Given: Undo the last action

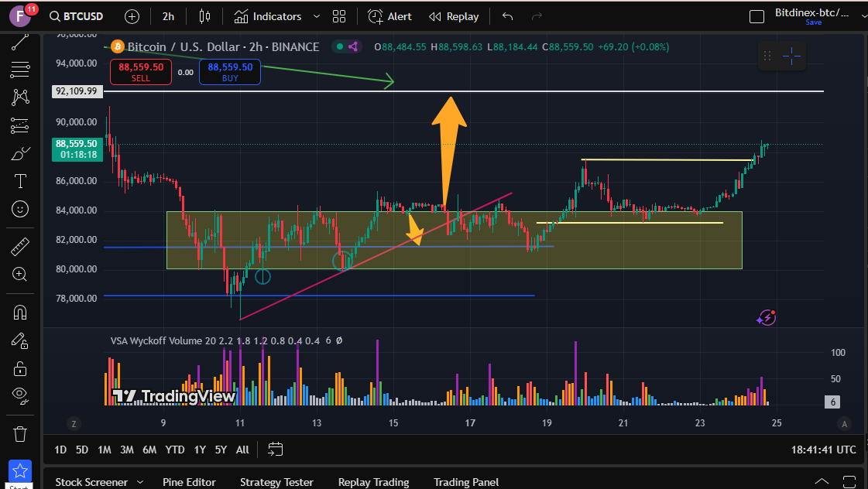Looking at the screenshot, I should [x=508, y=16].
